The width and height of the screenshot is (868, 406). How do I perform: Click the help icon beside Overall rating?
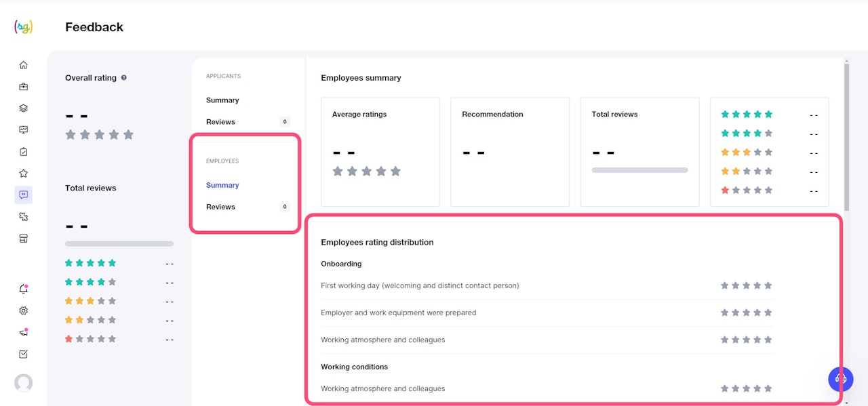(x=124, y=78)
